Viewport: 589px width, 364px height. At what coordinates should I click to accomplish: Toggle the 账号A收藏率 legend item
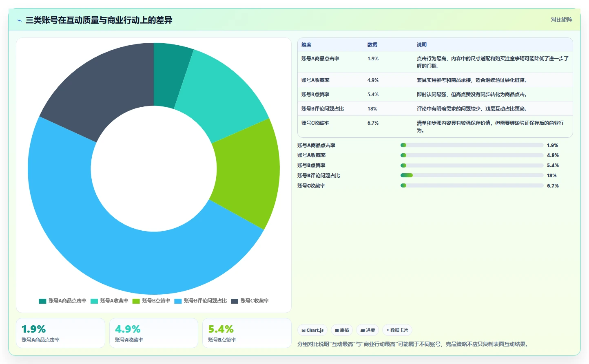click(109, 301)
